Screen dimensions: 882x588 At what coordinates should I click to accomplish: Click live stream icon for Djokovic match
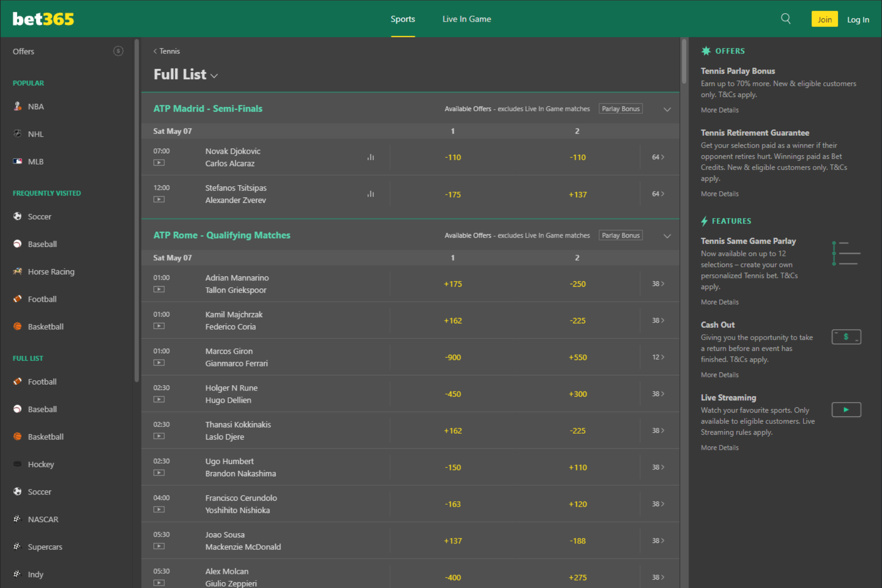click(x=159, y=163)
